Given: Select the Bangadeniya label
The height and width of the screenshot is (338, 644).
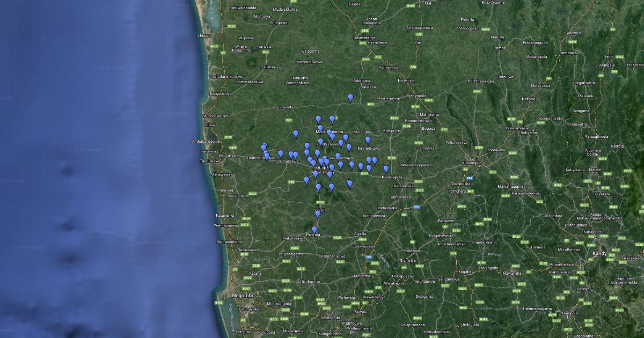Looking at the screenshot, I should 220,93.
